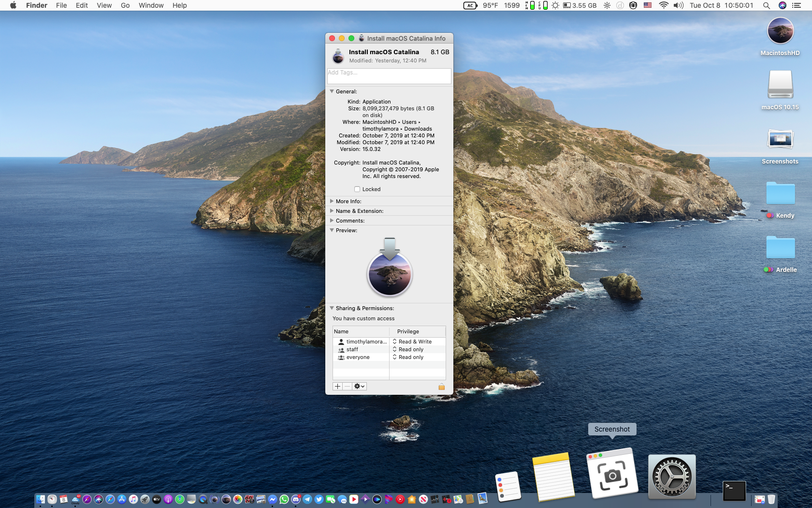Open Podcasts app in the Dock
The width and height of the screenshot is (812, 508).
[x=168, y=499]
